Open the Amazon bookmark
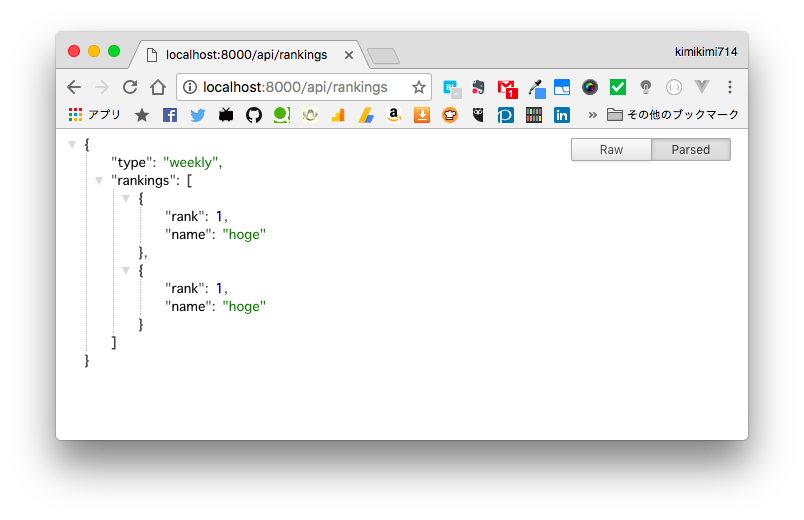 point(394,115)
